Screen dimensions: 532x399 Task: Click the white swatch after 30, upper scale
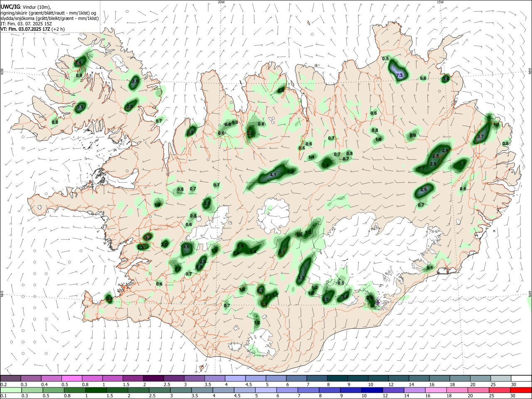[520, 378]
